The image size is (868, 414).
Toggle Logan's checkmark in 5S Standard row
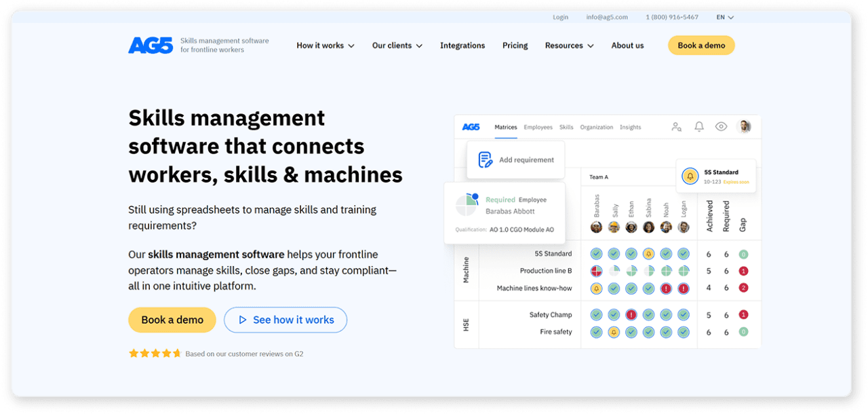tap(684, 254)
